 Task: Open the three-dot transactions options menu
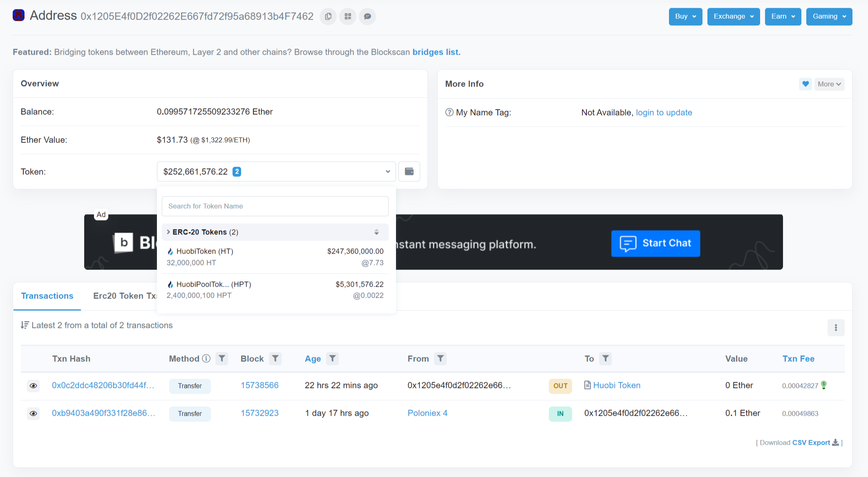point(836,328)
